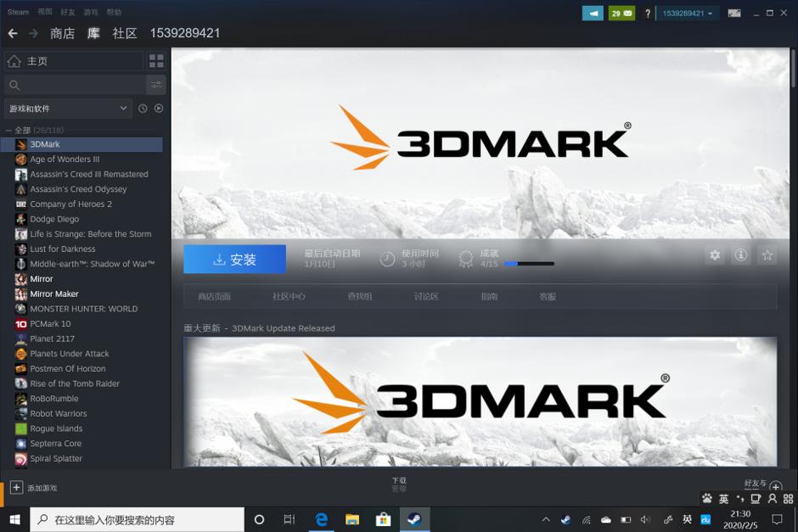Open the IME toolbox grid icon
Viewport: 798px width, 532px height.
click(788, 499)
